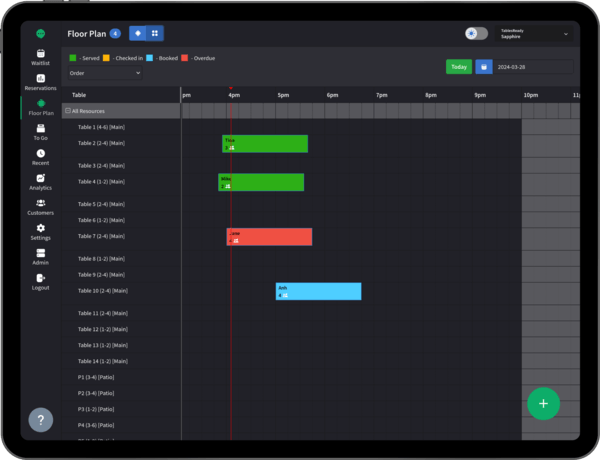Viewport: 600px width, 460px height.
Task: Select the Table 7 (2-4) [Main] row
Action: point(121,237)
